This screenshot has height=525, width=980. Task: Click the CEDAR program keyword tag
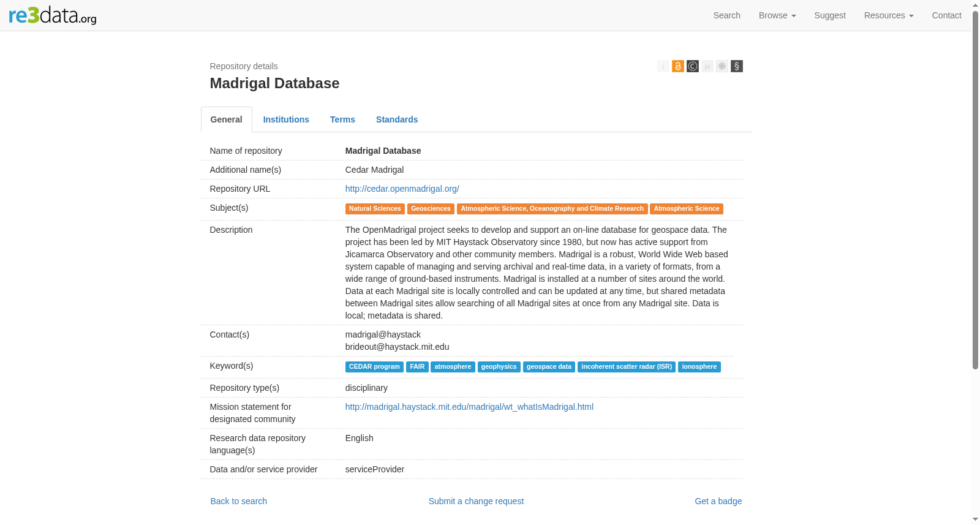[x=374, y=367]
